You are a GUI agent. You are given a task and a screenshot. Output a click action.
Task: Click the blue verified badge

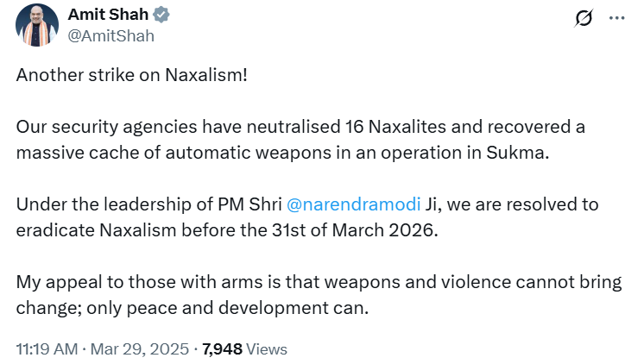coord(161,16)
